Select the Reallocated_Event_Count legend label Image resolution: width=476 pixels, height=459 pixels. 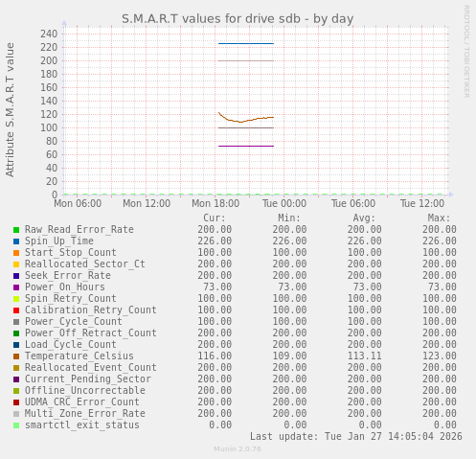coord(91,368)
